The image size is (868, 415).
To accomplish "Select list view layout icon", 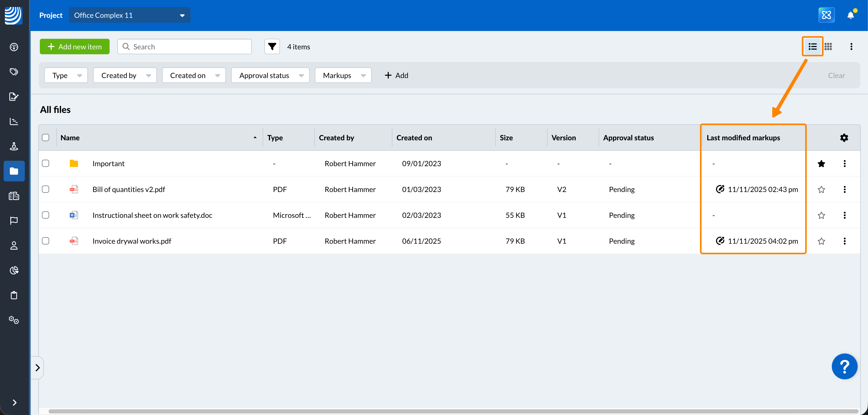I will point(812,47).
